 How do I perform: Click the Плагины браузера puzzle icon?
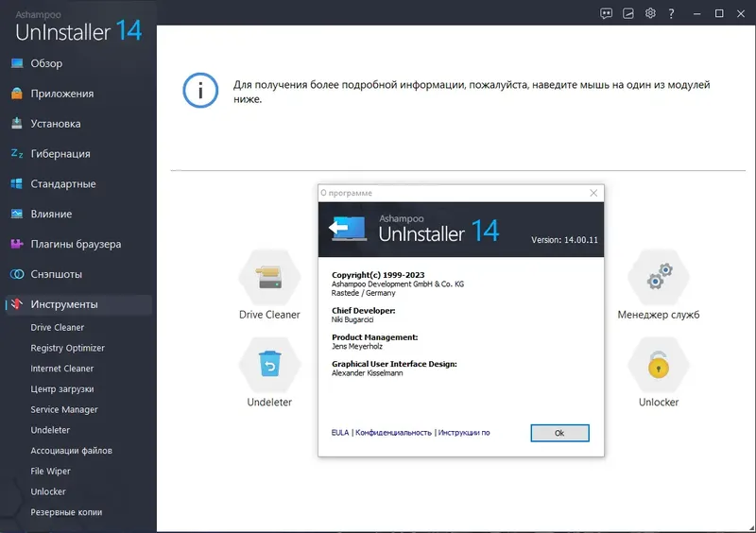[x=17, y=244]
